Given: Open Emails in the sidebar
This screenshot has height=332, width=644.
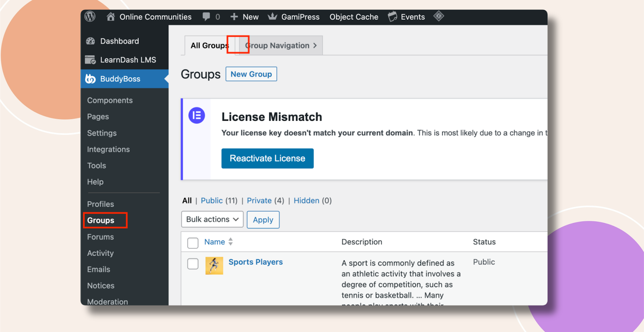Looking at the screenshot, I should pyautogui.click(x=99, y=269).
